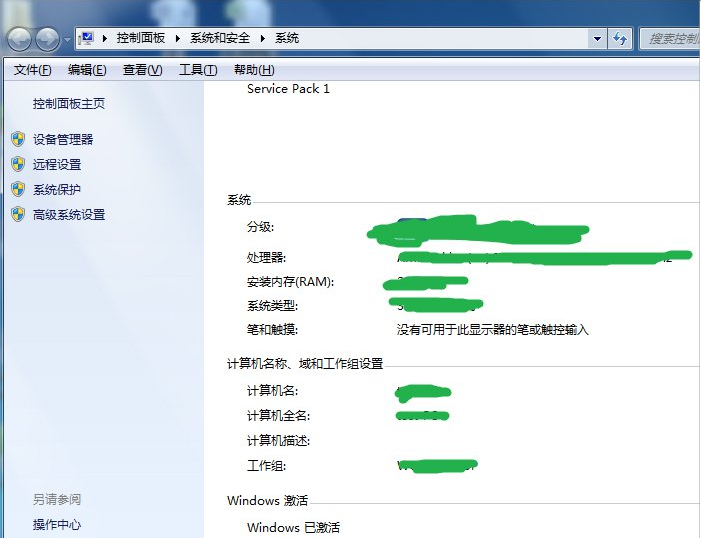The height and width of the screenshot is (538, 701).
Task: Open the recent pages dropdown arrow
Action: pos(67,39)
